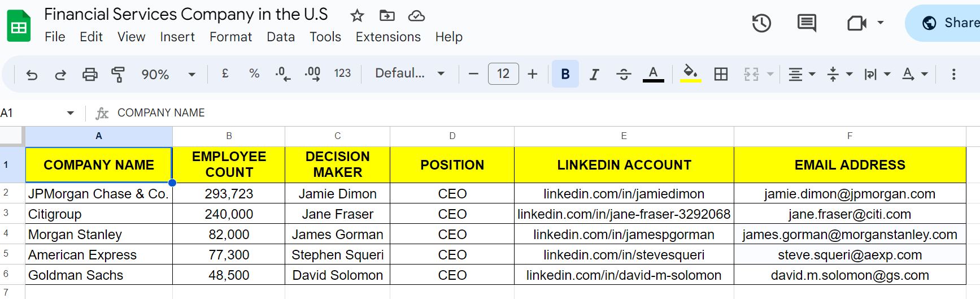Open the yellow fill color picker
Image resolution: width=980 pixels, height=299 pixels.
690,74
